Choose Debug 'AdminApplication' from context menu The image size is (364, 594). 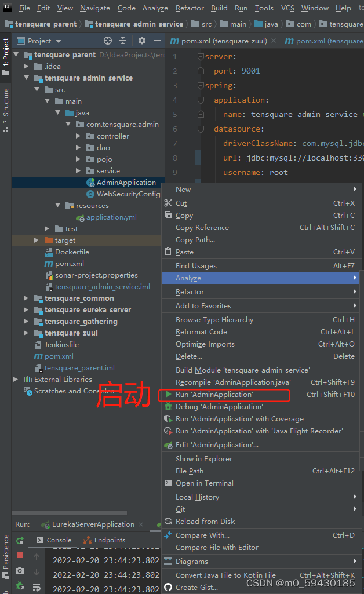point(261,407)
